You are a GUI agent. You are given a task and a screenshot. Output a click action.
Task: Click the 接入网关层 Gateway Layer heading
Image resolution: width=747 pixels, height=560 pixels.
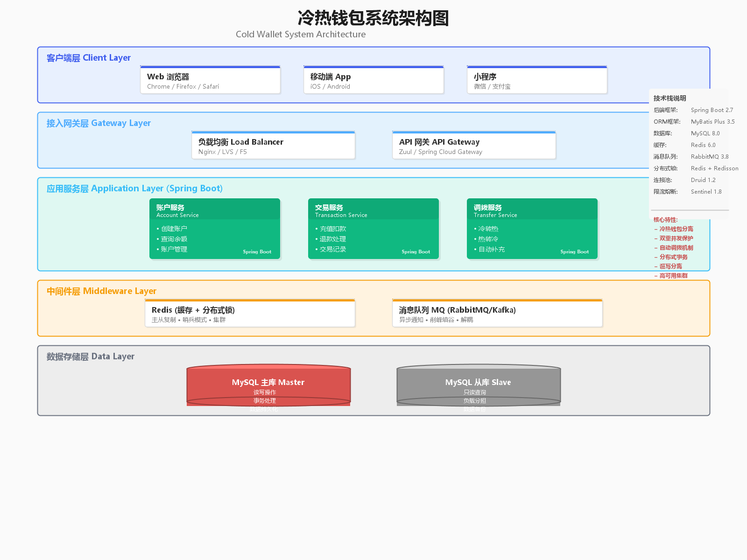tap(99, 123)
